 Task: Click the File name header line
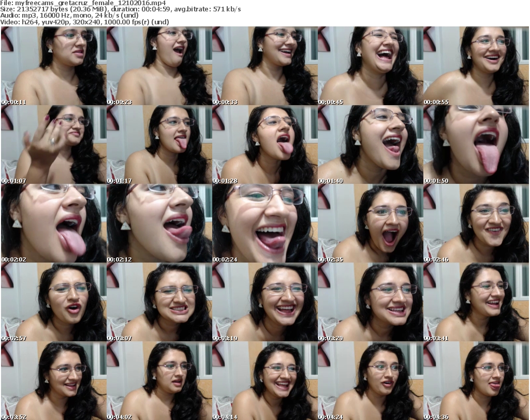pos(83,3)
